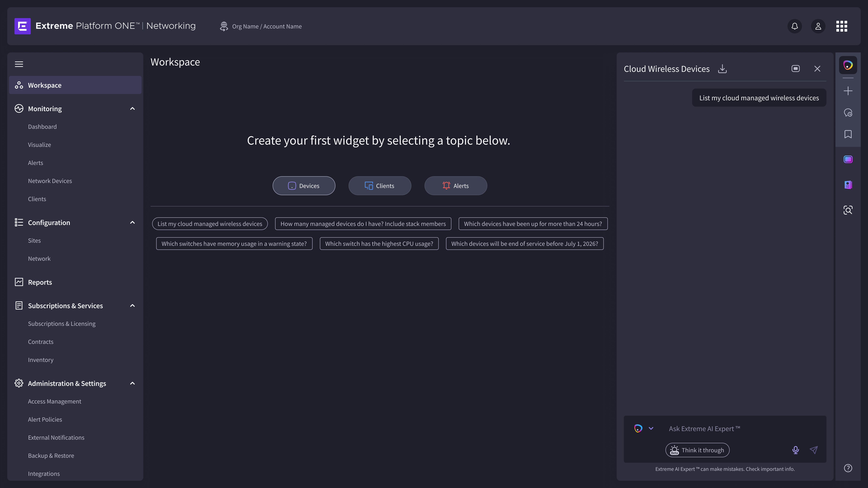Click the sent chat message bubble
The width and height of the screenshot is (868, 488).
759,98
